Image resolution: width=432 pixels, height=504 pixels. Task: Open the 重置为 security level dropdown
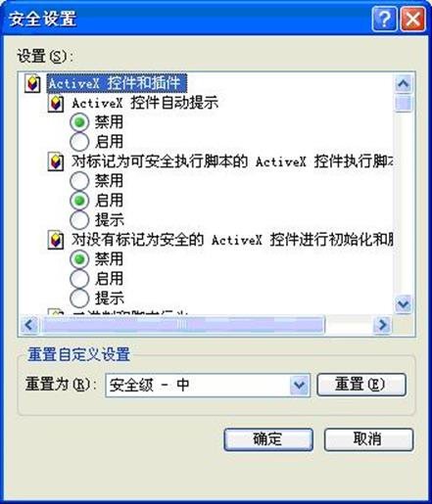tap(208, 386)
